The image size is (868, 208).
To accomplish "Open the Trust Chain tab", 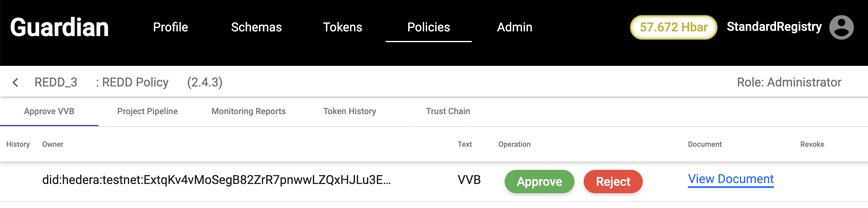I will [448, 111].
